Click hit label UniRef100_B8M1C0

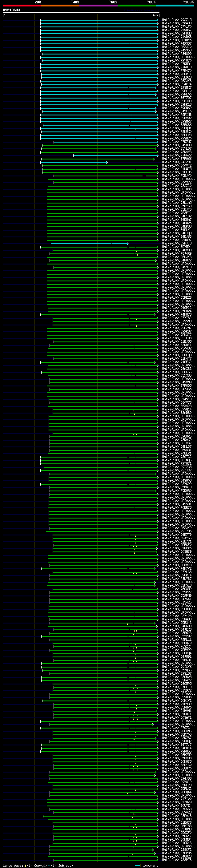(x=177, y=765)
